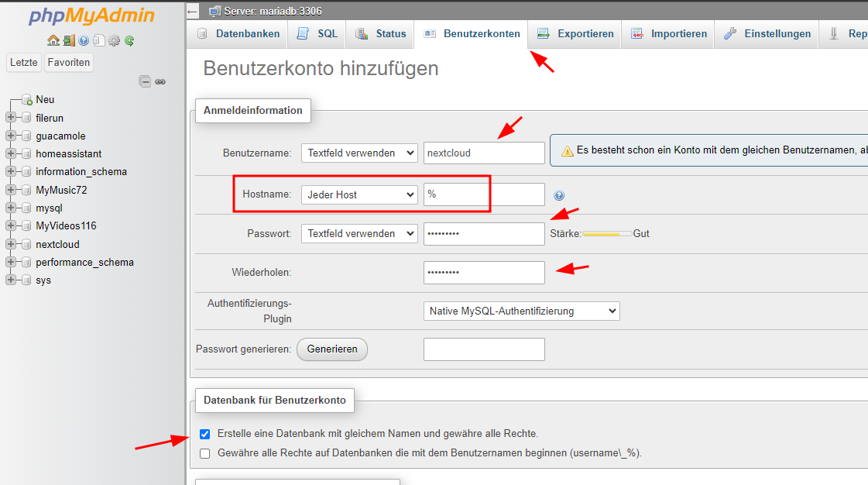Open the Datenbanken tab

point(238,34)
